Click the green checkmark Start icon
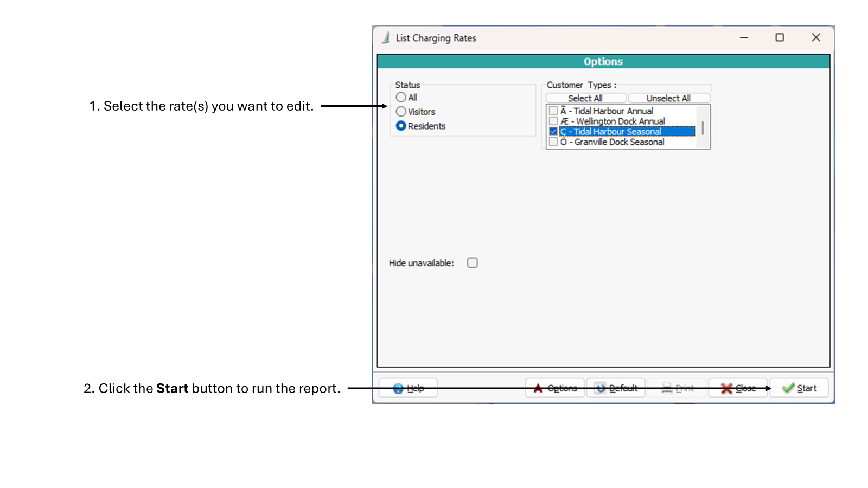Image resolution: width=868 pixels, height=488 pixels. 787,388
